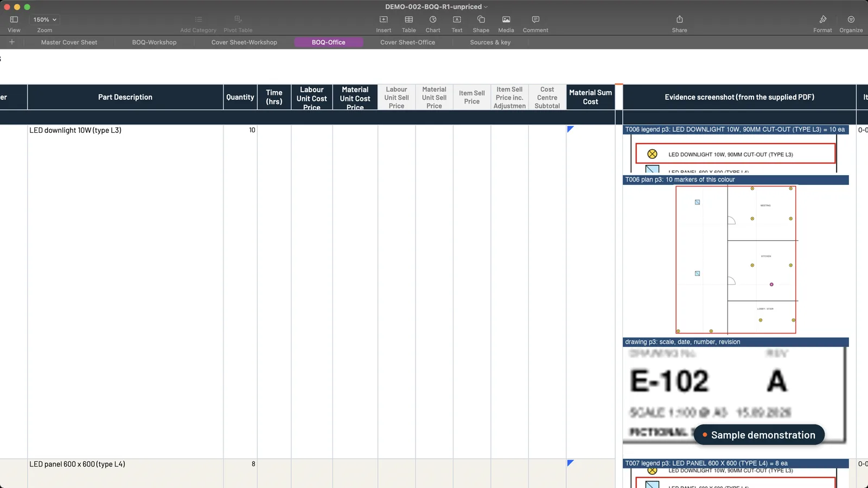Click the floor plan evidence image with markers
Screen dimensions: 868x488
pyautogui.click(x=736, y=260)
